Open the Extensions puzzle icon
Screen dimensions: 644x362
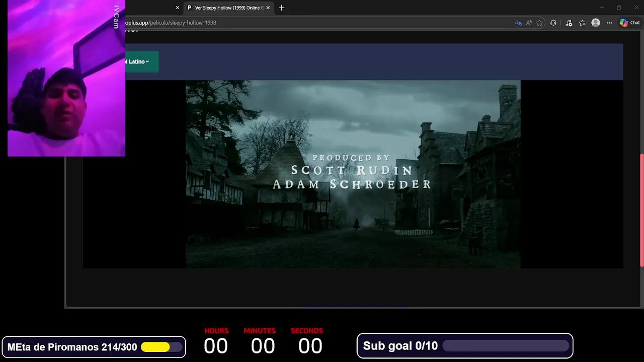(x=553, y=23)
